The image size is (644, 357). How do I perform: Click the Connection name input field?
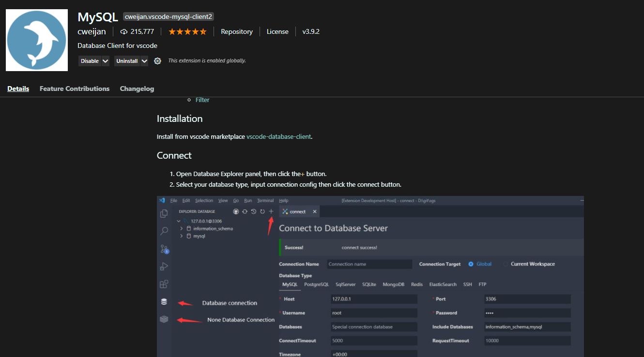369,264
